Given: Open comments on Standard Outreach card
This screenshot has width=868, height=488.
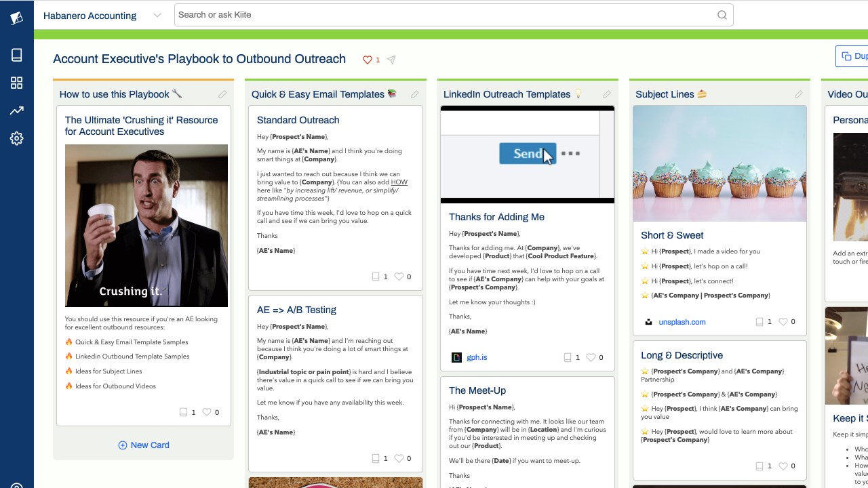Looking at the screenshot, I should pos(375,277).
